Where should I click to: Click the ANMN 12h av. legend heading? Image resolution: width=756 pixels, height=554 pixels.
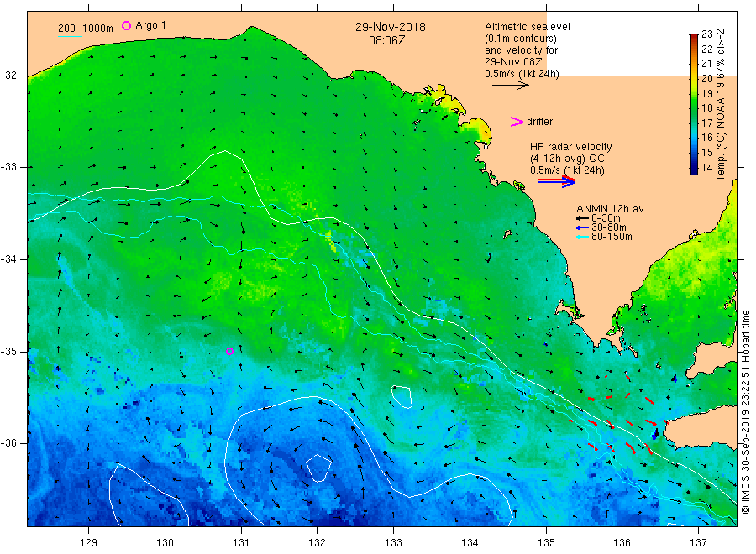click(612, 209)
